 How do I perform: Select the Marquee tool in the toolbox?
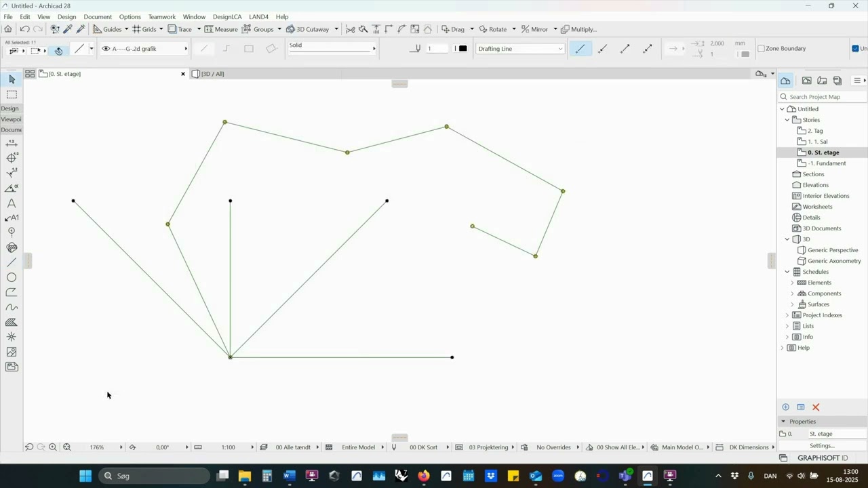click(x=12, y=95)
